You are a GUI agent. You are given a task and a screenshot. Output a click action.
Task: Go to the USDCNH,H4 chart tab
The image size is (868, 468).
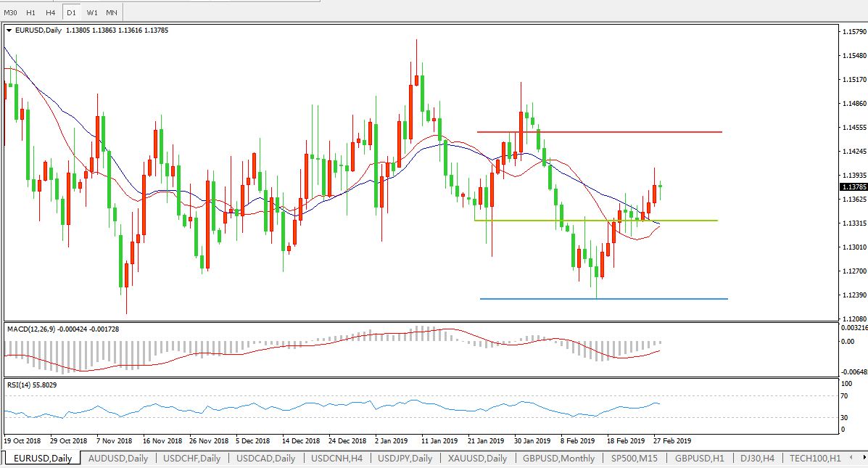(336, 458)
